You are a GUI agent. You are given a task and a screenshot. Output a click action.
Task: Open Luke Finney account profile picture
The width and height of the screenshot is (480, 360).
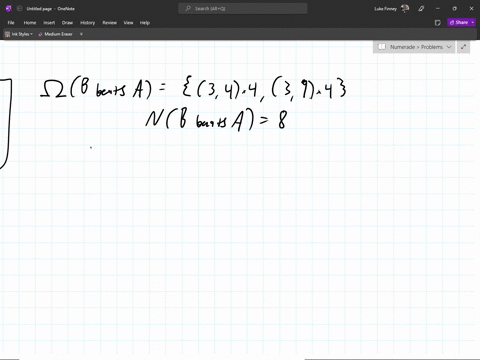click(405, 9)
